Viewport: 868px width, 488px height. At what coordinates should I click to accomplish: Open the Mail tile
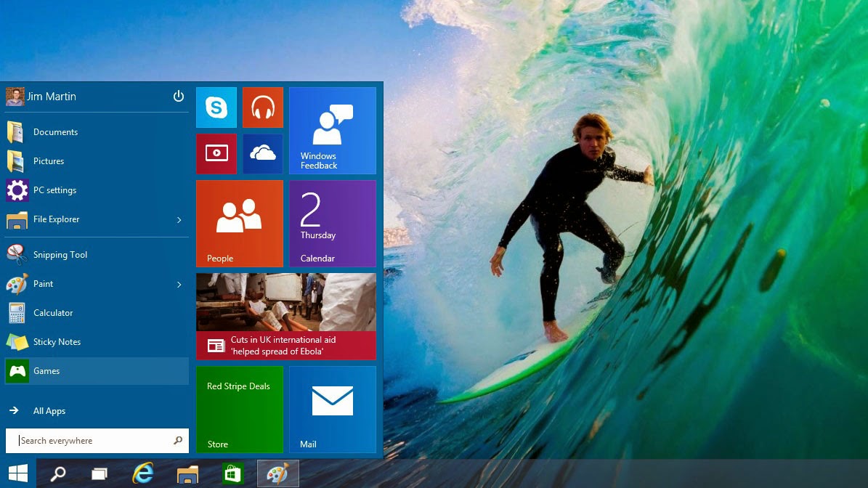point(333,410)
